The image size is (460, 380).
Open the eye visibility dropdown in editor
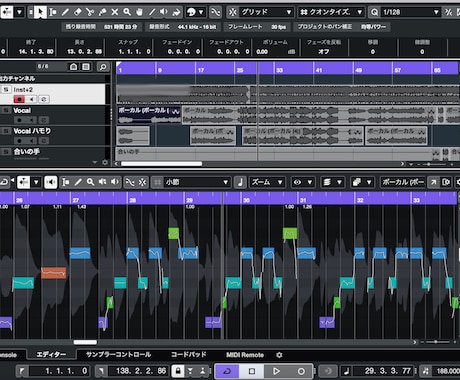[x=303, y=182]
